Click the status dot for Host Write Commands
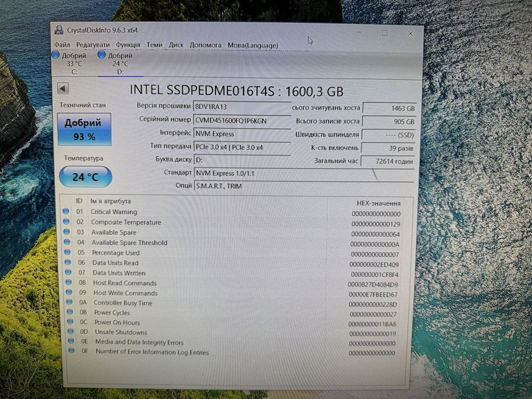 coord(69,292)
